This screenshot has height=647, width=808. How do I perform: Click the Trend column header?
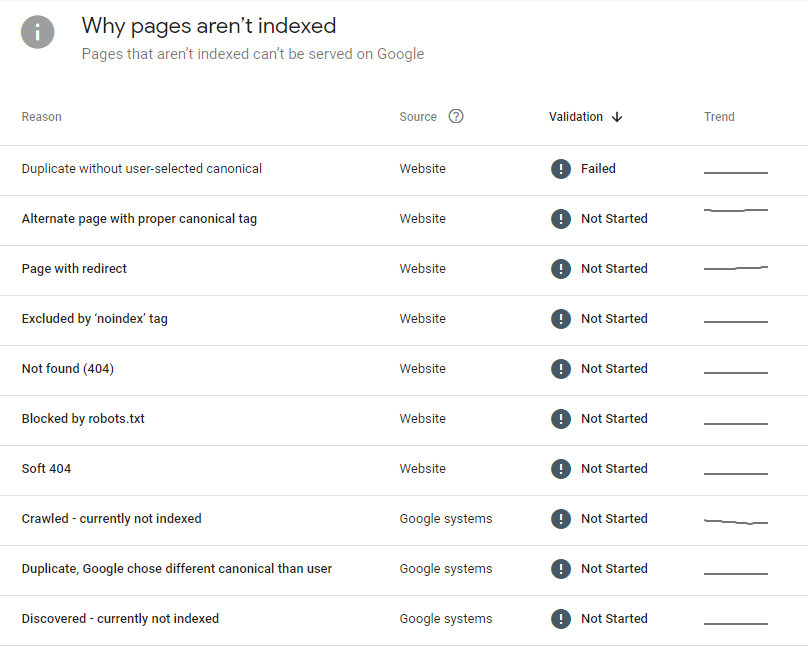(719, 117)
